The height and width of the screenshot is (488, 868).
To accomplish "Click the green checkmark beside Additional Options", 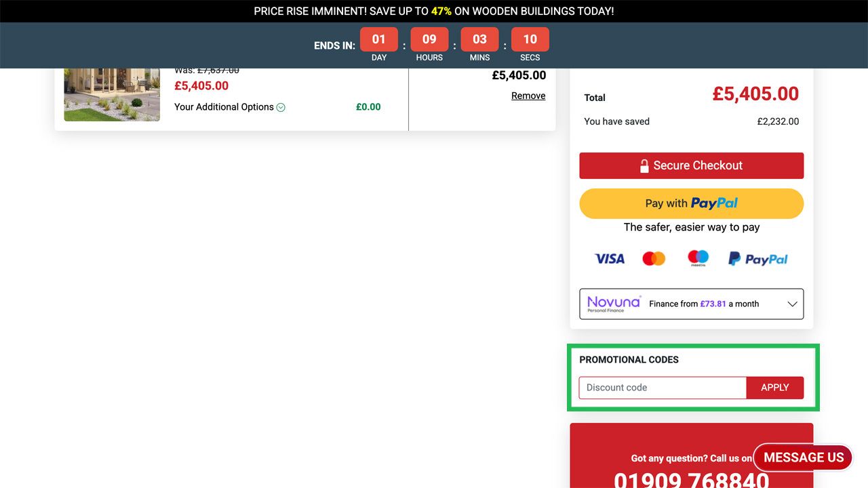I will click(281, 106).
